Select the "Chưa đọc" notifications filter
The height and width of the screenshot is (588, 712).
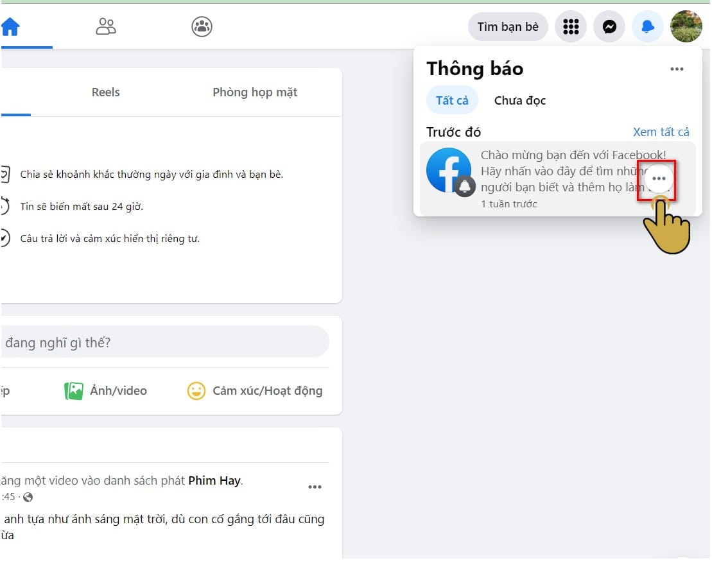click(520, 100)
